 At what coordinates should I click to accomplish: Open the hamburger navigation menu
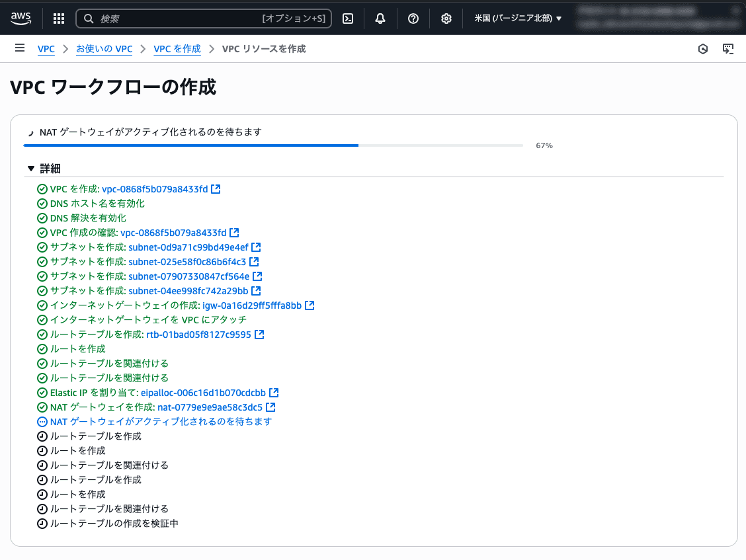pyautogui.click(x=19, y=48)
